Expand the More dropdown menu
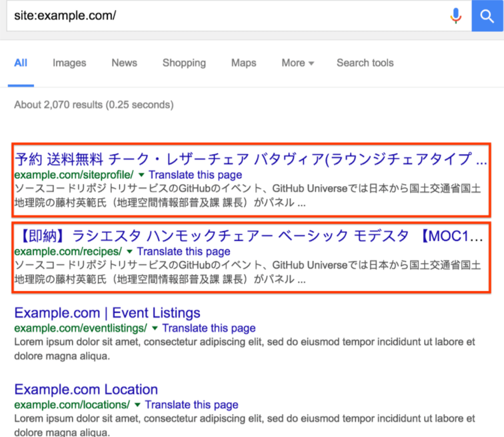Screen dimensions: 504x437 (297, 63)
